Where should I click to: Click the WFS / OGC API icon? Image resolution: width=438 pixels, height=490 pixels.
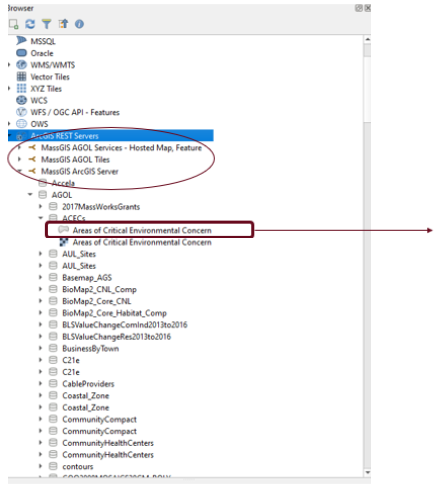point(21,112)
